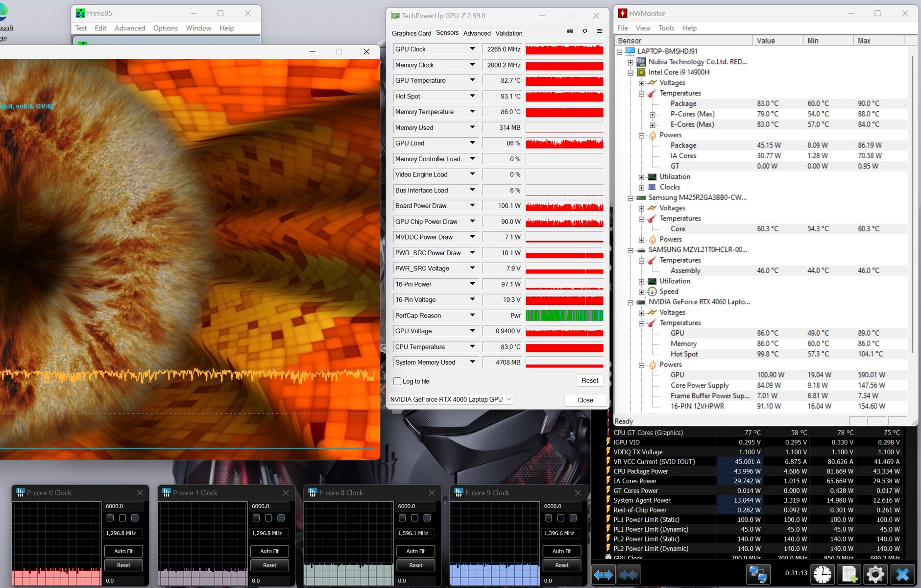Expand the CPU Clocks tree node

(x=641, y=188)
